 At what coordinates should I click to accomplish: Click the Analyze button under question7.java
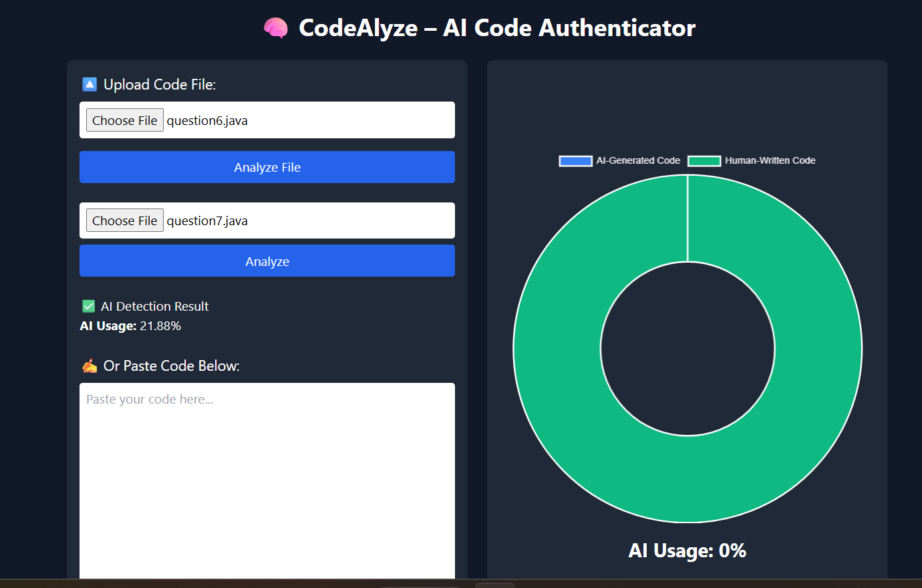(267, 261)
